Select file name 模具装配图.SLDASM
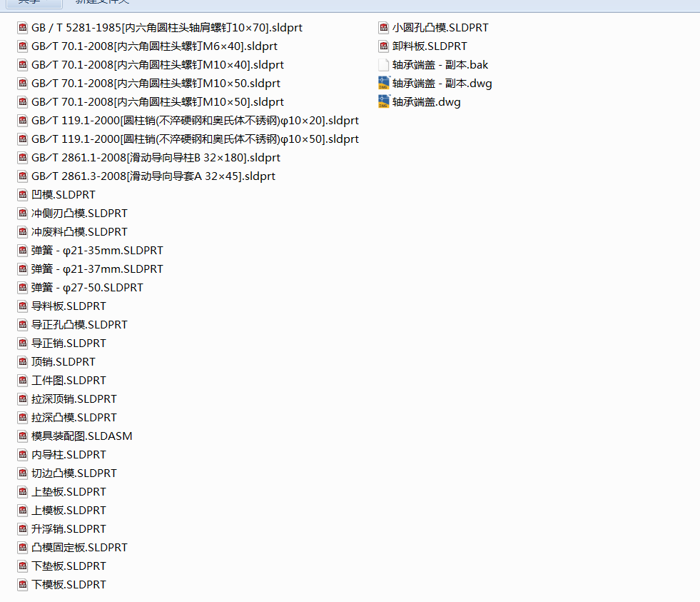Viewport: 700px width, 602px height. point(81,436)
